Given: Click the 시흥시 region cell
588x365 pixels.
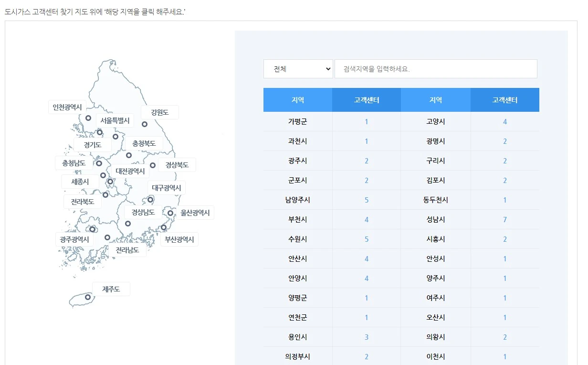Looking at the screenshot, I should pyautogui.click(x=436, y=239).
